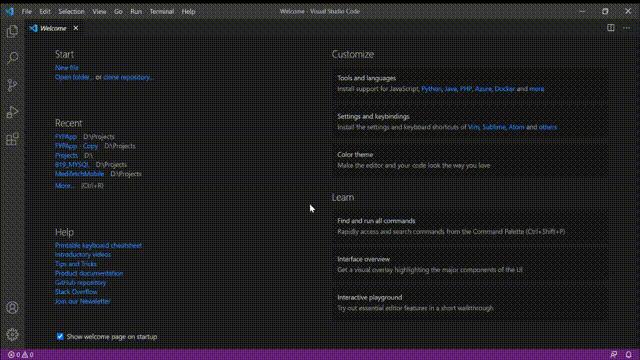Viewport: 640px width, 360px height.
Task: Open the Run menu
Action: tap(136, 11)
